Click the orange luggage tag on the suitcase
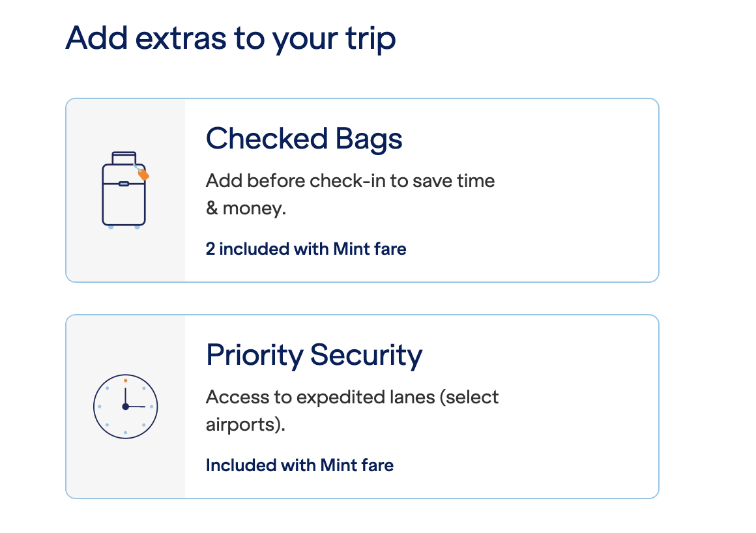Image resolution: width=756 pixels, height=533 pixels. pos(143,175)
